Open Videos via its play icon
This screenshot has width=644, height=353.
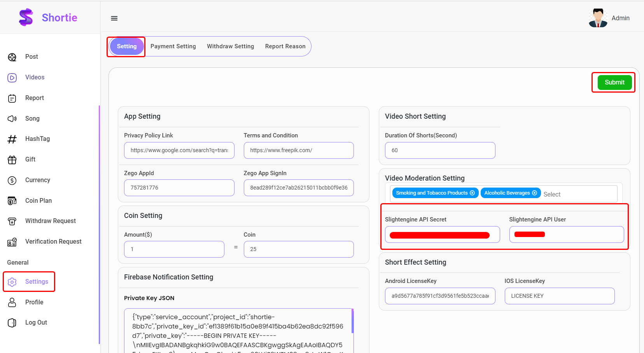12,78
